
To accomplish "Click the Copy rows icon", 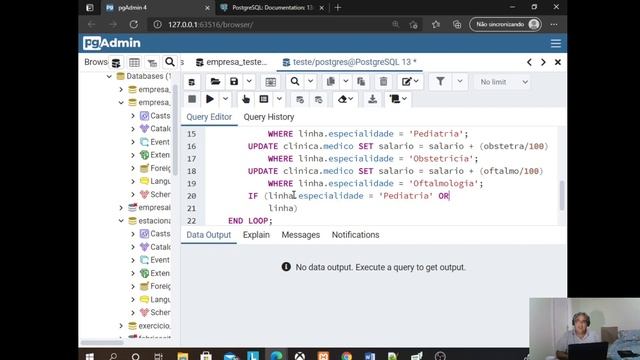I will (331, 82).
